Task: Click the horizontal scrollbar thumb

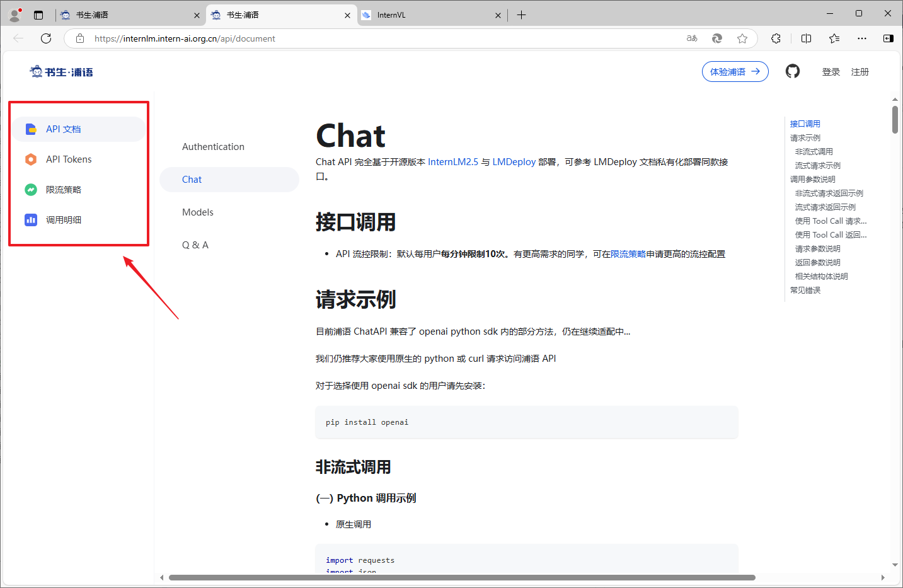Action: (462, 577)
